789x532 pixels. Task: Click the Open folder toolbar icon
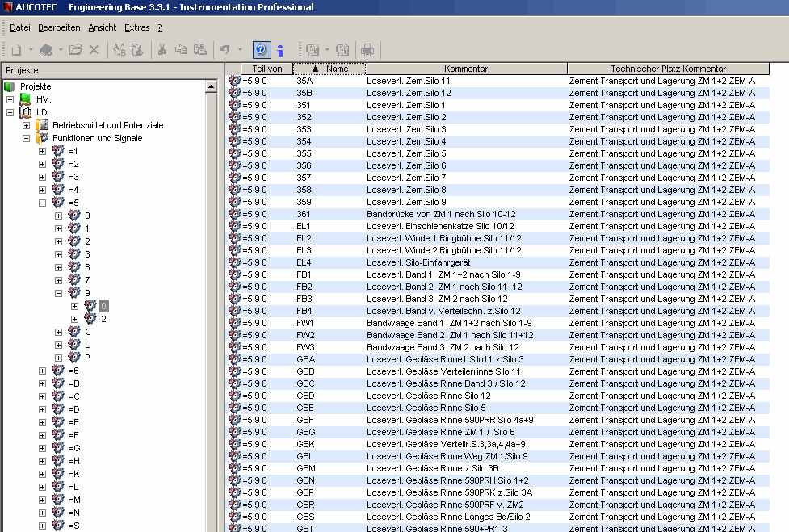76,50
